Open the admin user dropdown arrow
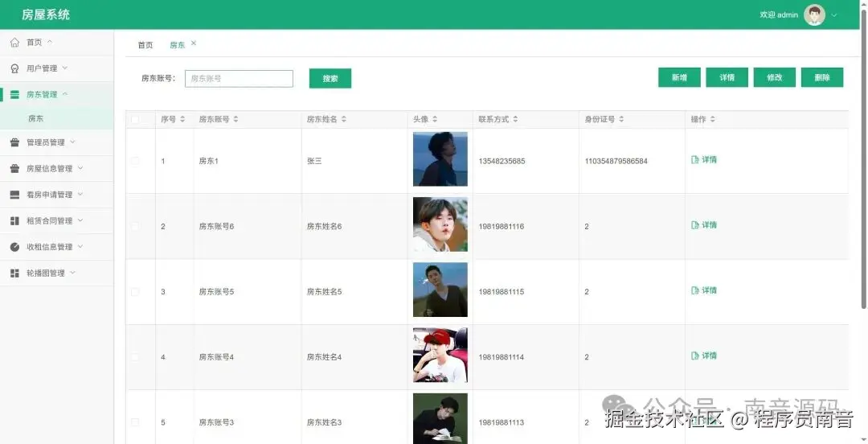This screenshot has height=444, width=868. (834, 15)
